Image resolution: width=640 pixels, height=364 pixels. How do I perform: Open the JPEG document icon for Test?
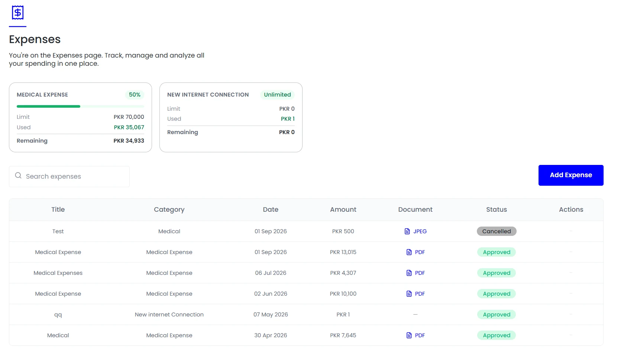click(407, 231)
